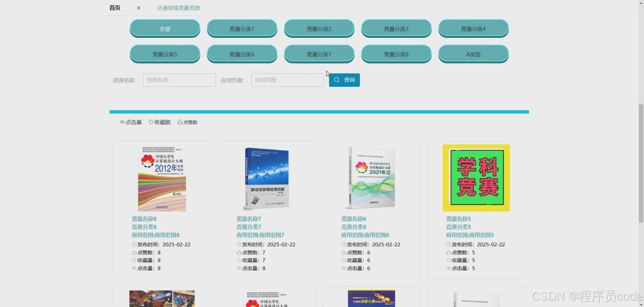Click into the 资源名称 input field

[179, 80]
